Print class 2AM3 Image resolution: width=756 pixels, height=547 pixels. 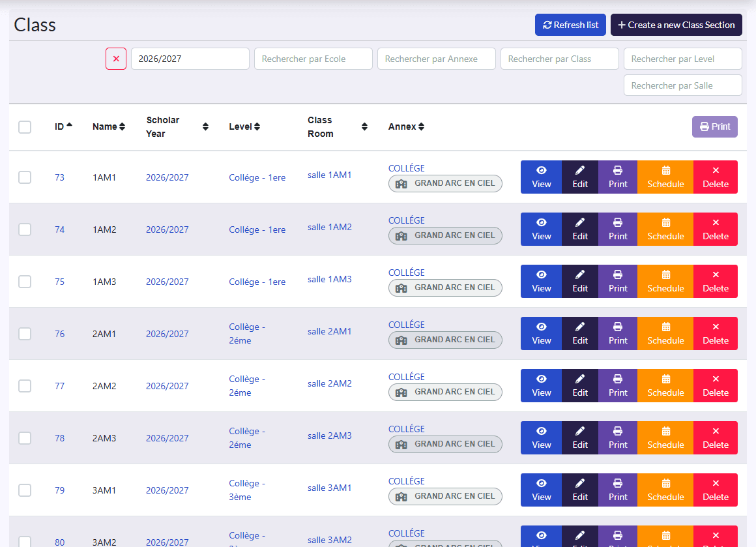pos(618,437)
